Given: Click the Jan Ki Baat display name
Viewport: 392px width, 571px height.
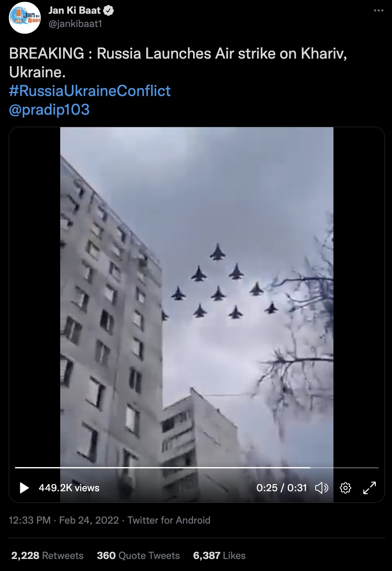Looking at the screenshot, I should [x=74, y=11].
